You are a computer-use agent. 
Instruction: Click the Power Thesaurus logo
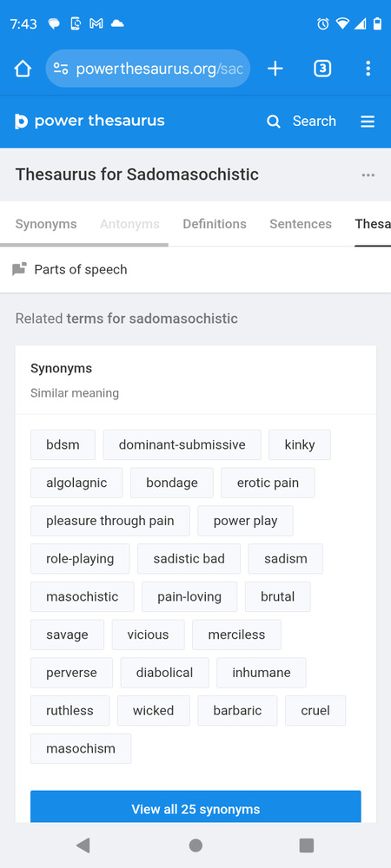89,122
